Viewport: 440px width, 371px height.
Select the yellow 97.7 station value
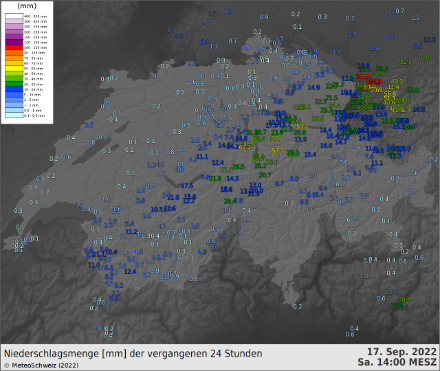[x=278, y=151]
